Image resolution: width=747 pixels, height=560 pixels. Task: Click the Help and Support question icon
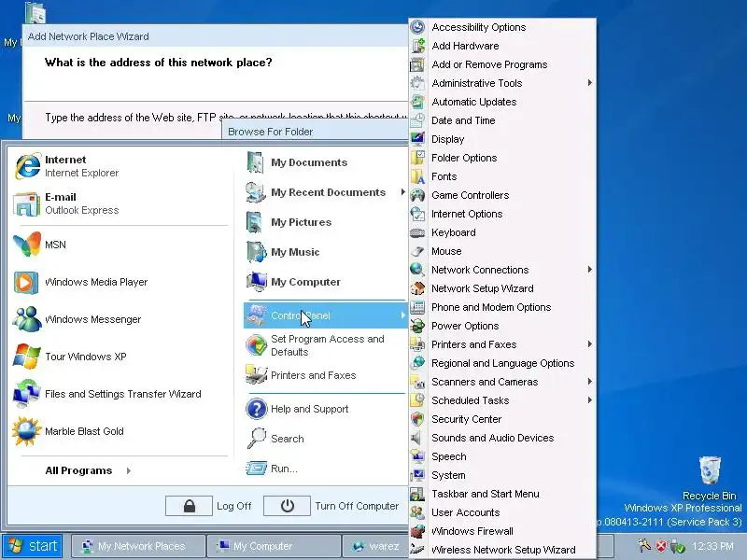pyautogui.click(x=256, y=409)
